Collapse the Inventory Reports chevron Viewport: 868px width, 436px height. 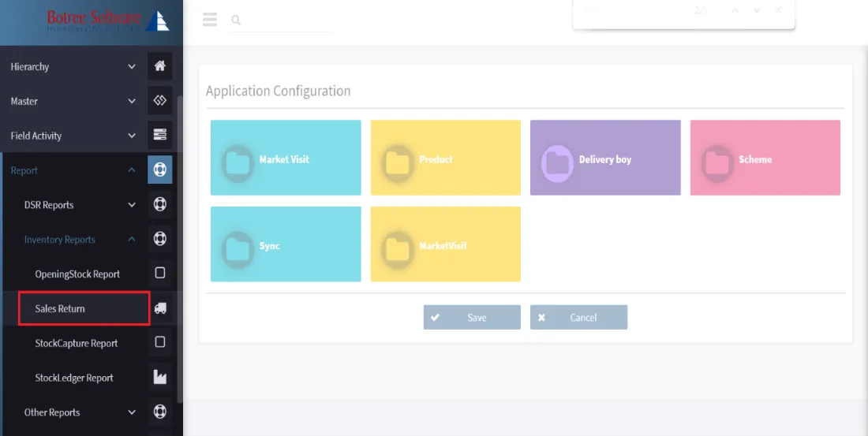coord(132,239)
